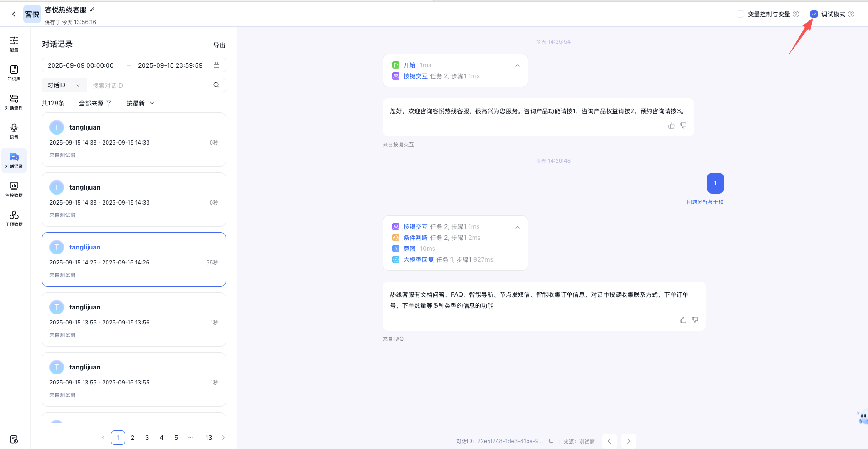Image resolution: width=868 pixels, height=449 pixels.
Task: Open the calendar icon beside the date range
Action: click(217, 65)
